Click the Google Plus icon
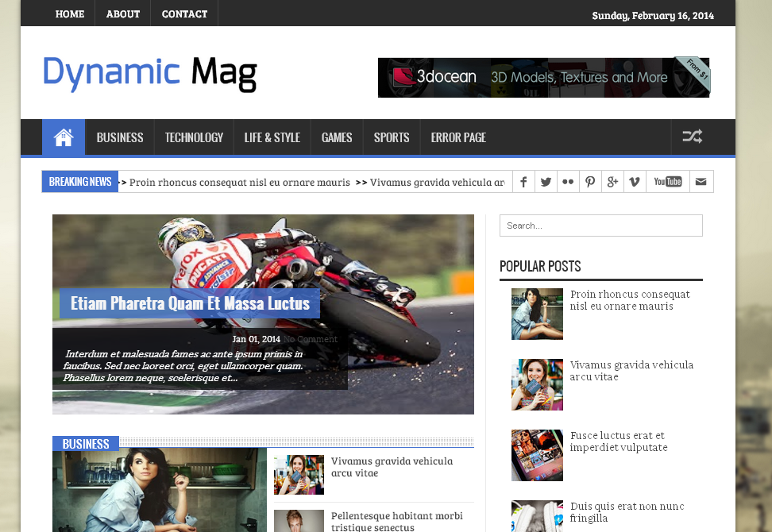772x532 pixels. pos(612,182)
